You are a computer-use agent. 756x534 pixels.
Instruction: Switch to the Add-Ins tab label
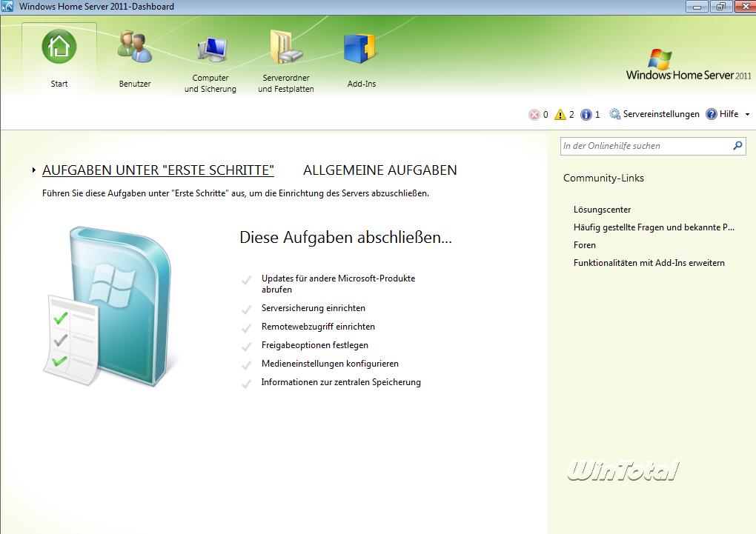point(362,84)
